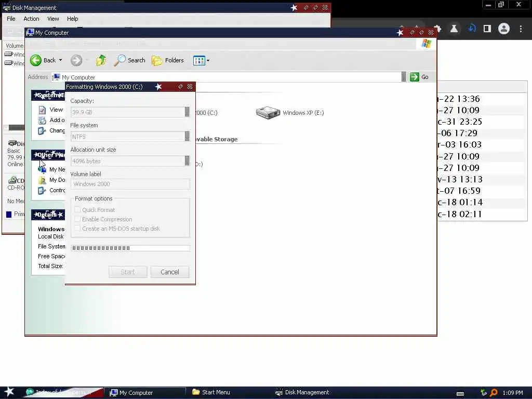This screenshot has width=532, height=399.
Task: Click Change a setting task icon
Action: (42, 130)
